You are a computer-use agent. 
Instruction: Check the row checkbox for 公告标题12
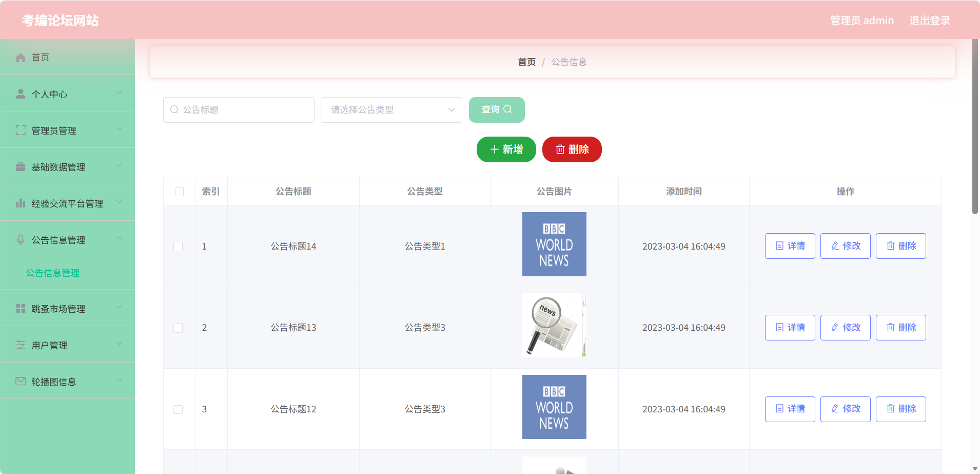click(178, 409)
